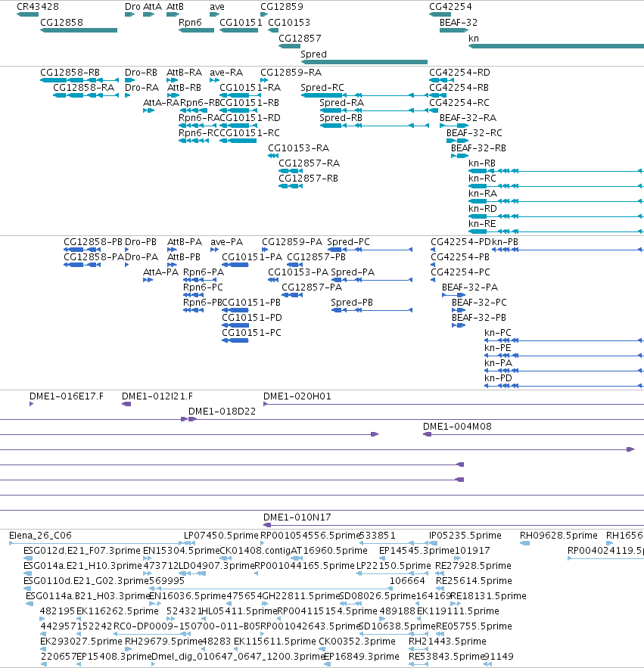Select the CG12859 gene label
Screen dimensions: 644x668
[x=282, y=7]
